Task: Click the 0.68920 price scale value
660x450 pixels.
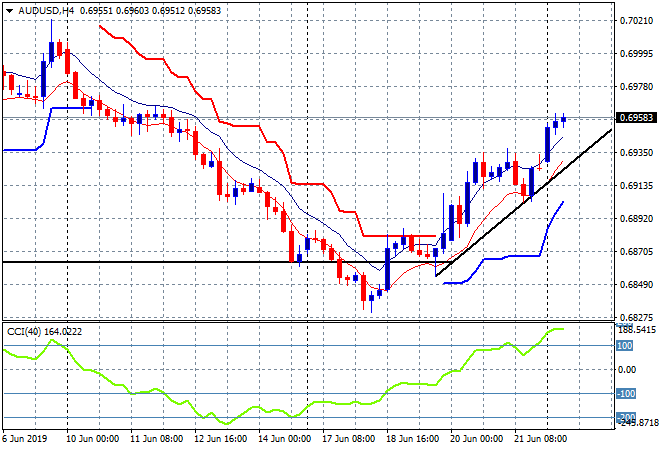Action: pos(636,218)
